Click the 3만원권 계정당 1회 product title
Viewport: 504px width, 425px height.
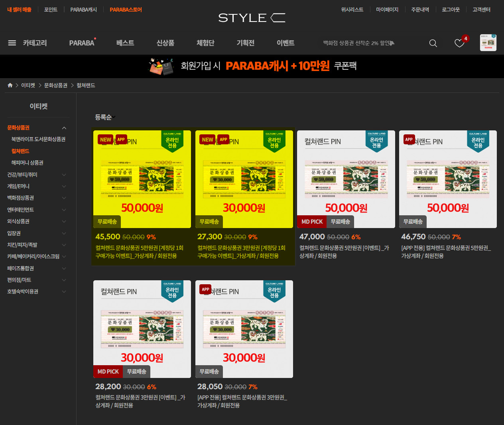pyautogui.click(x=242, y=252)
